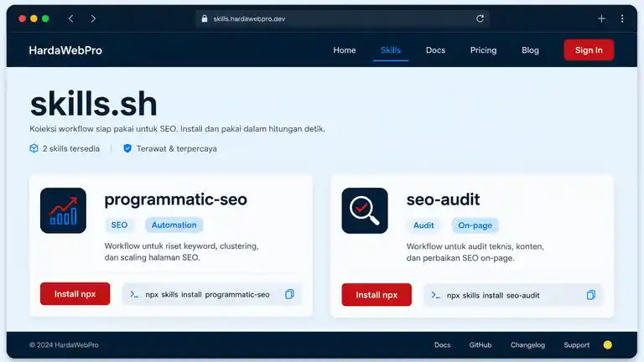Click the HardaWebPro logo text
The image size is (644, 362).
click(65, 50)
